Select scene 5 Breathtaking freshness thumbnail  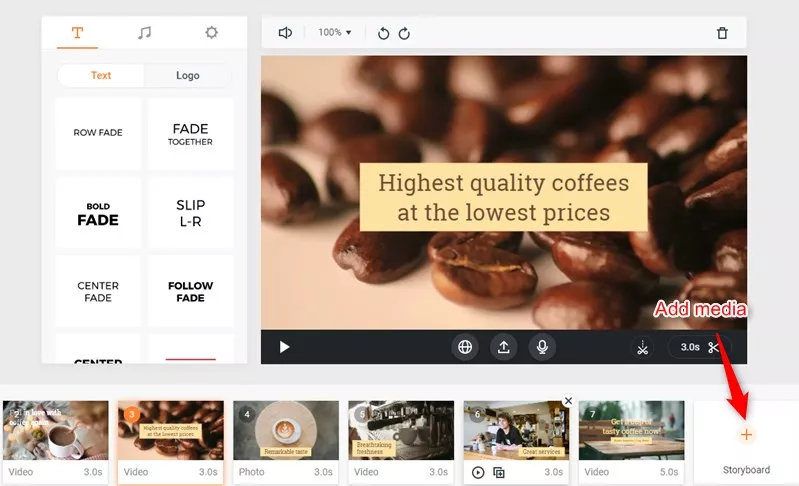tap(401, 430)
